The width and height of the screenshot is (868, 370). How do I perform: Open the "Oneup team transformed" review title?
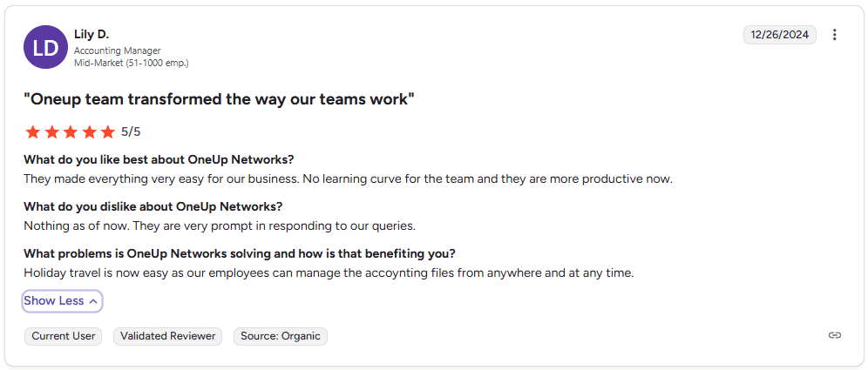click(x=219, y=99)
